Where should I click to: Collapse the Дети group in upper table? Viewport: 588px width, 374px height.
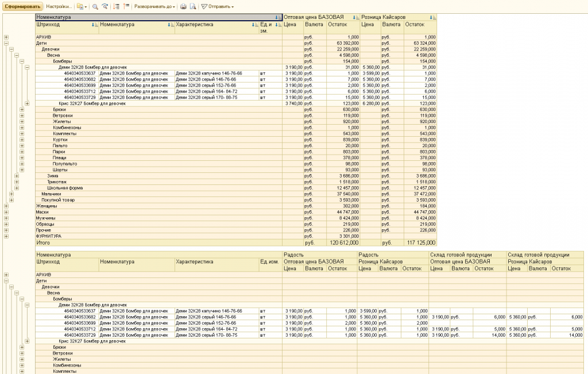pos(6,43)
